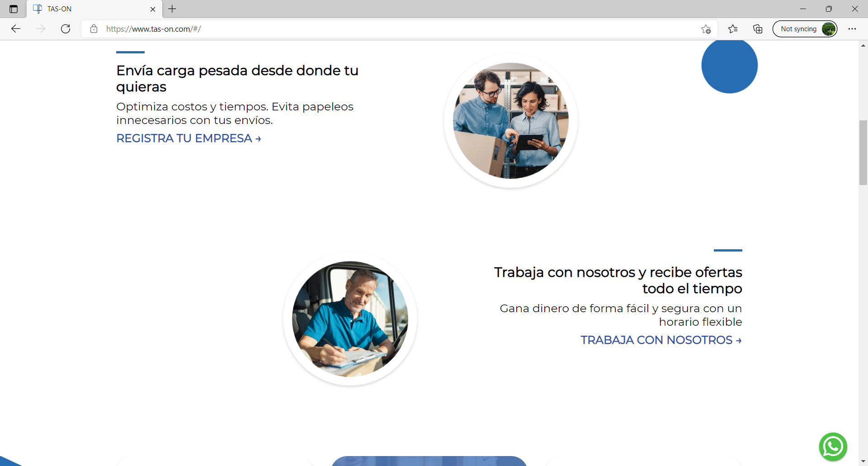Click the vertical scrollbar thumb
The width and height of the screenshot is (868, 466).
863,152
